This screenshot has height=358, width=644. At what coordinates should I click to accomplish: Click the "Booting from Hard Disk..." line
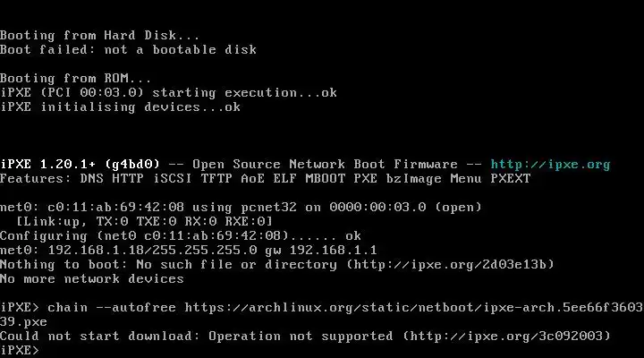(100, 35)
